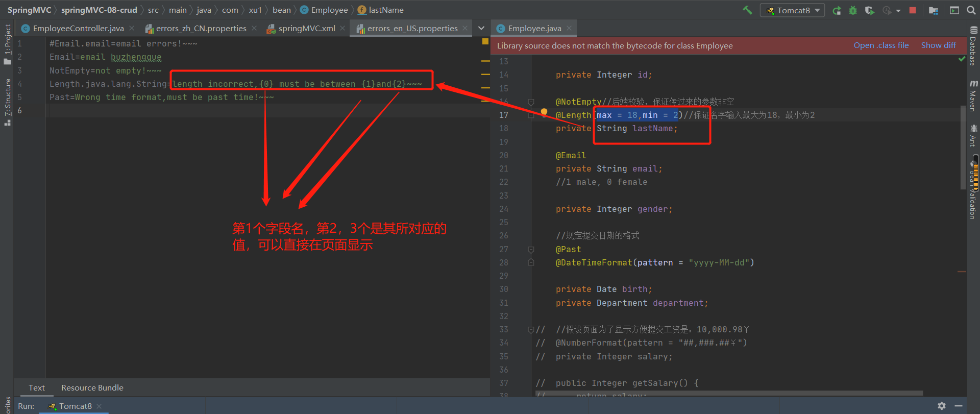This screenshot has width=980, height=414.
Task: Open the Database tool window
Action: [973, 46]
